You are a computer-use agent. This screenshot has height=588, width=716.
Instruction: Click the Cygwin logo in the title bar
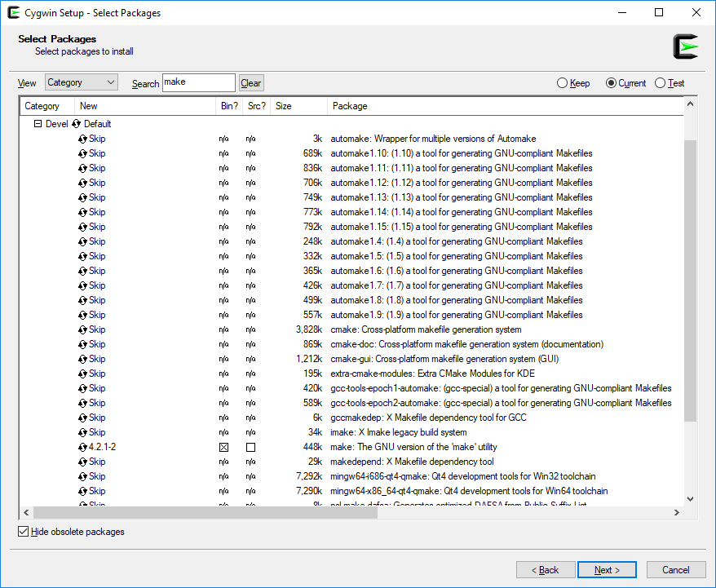click(x=14, y=12)
